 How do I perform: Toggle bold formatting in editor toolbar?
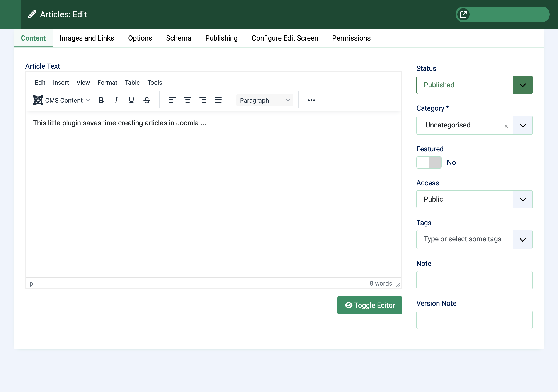[101, 100]
